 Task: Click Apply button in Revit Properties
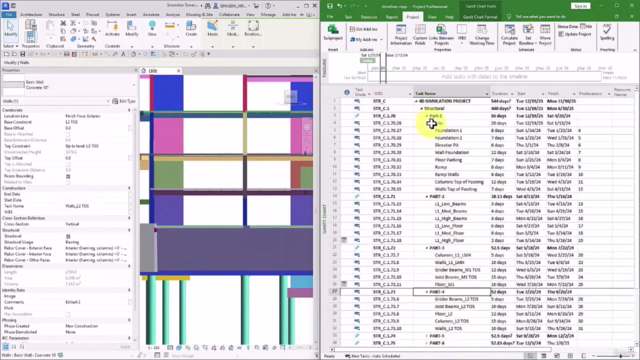(x=125, y=347)
